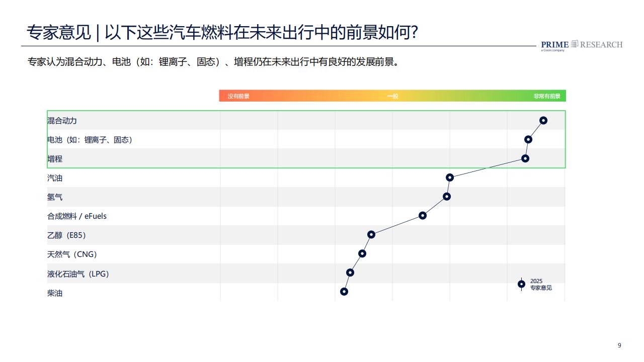Click the 汽油 data point marker
644x362 pixels.
click(x=450, y=177)
